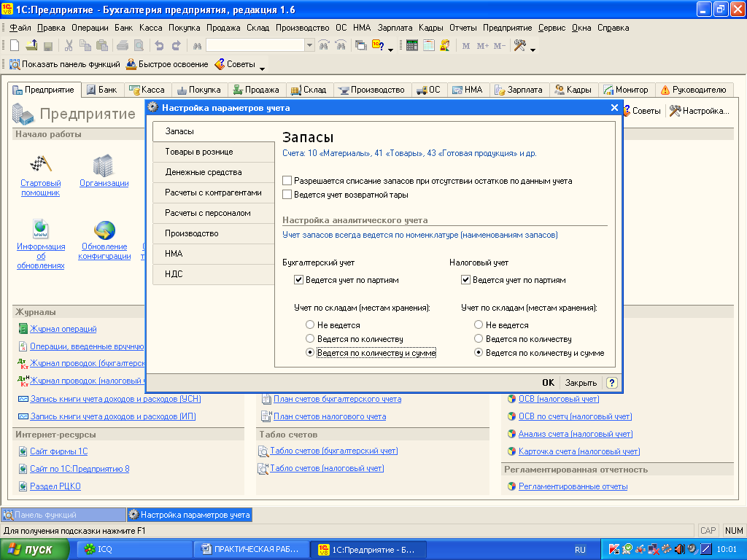Screen dimensions: 747x560
Task: Click the help question button in dialog
Action: (x=612, y=382)
